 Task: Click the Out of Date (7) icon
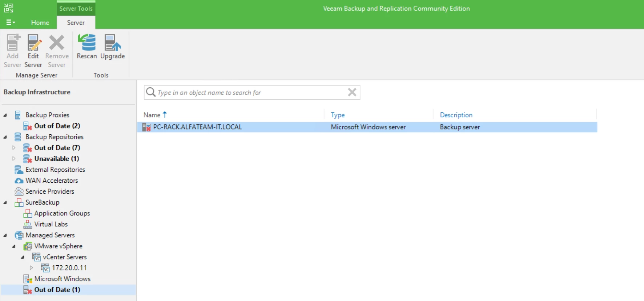(28, 148)
